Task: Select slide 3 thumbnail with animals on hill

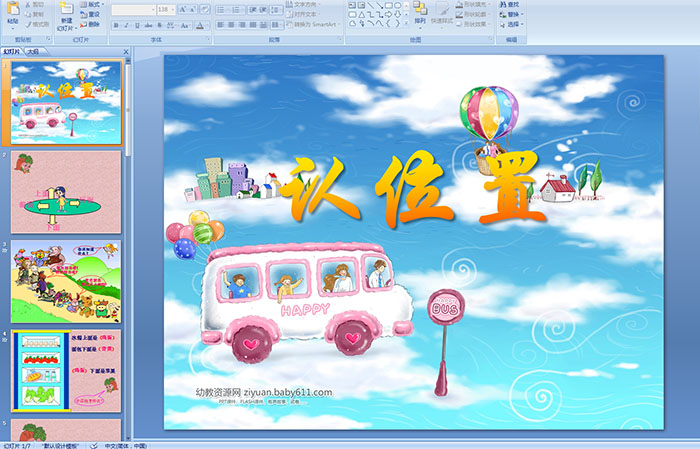Action: point(66,281)
